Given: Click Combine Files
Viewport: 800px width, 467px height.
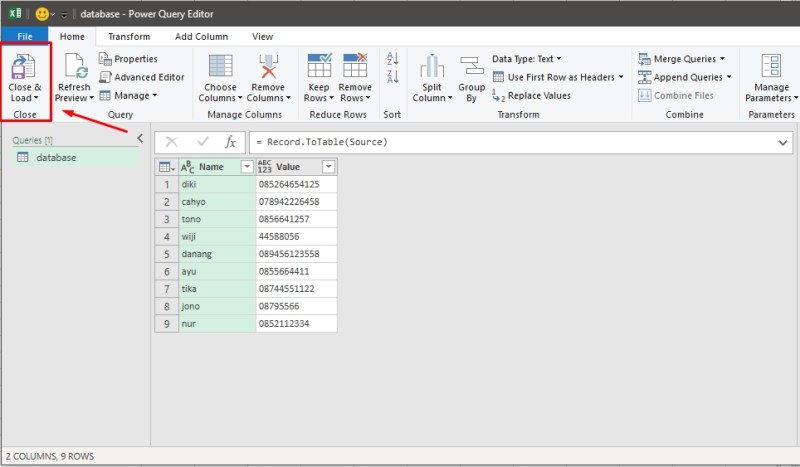Looking at the screenshot, I should point(676,95).
